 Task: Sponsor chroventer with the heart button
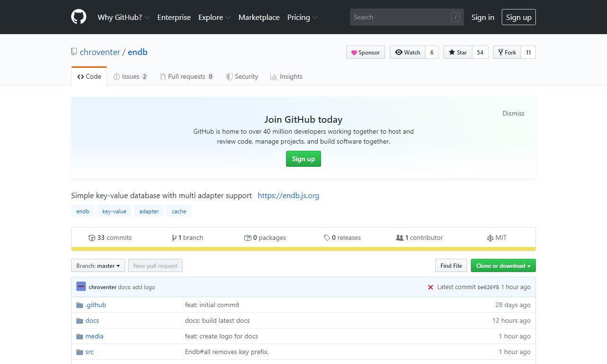[365, 52]
